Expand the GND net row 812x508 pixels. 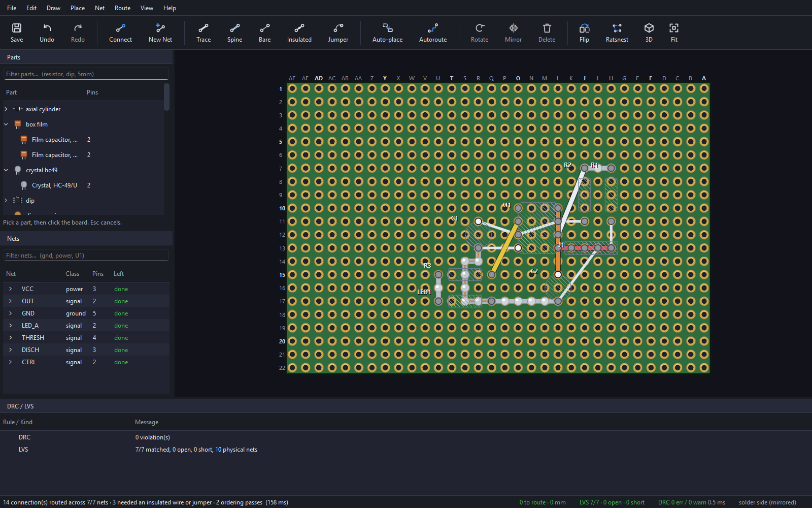click(x=10, y=313)
